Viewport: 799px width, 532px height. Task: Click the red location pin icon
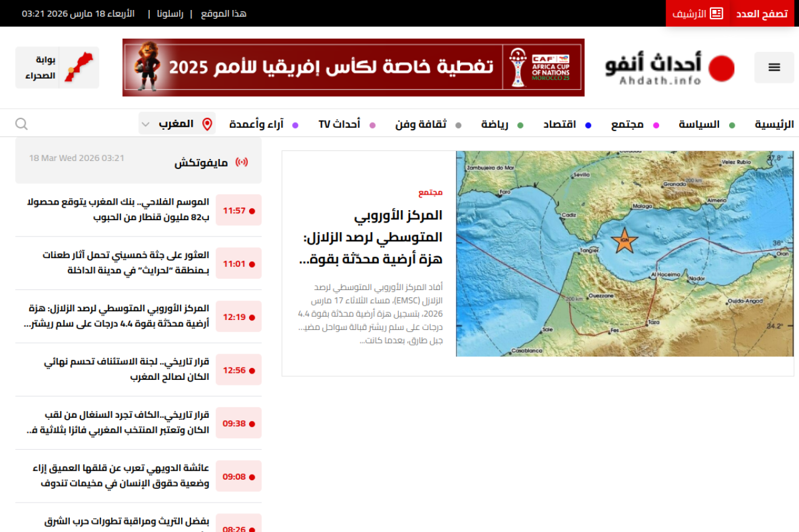click(x=207, y=123)
